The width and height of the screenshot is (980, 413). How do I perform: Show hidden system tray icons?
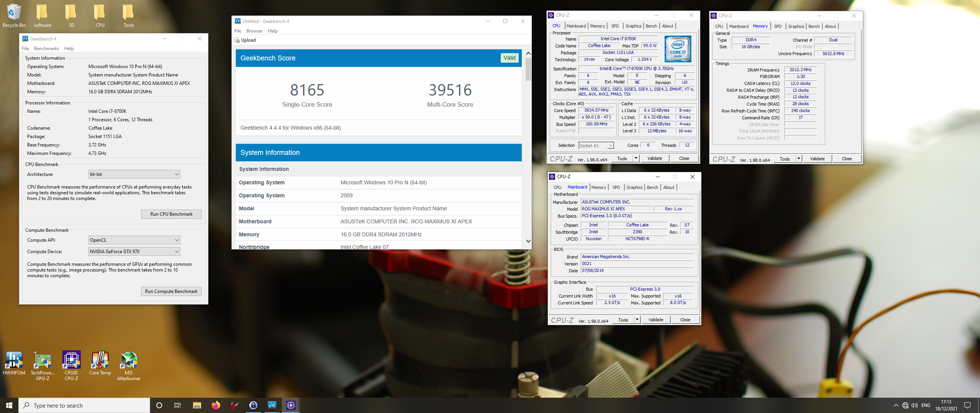pyautogui.click(x=896, y=405)
